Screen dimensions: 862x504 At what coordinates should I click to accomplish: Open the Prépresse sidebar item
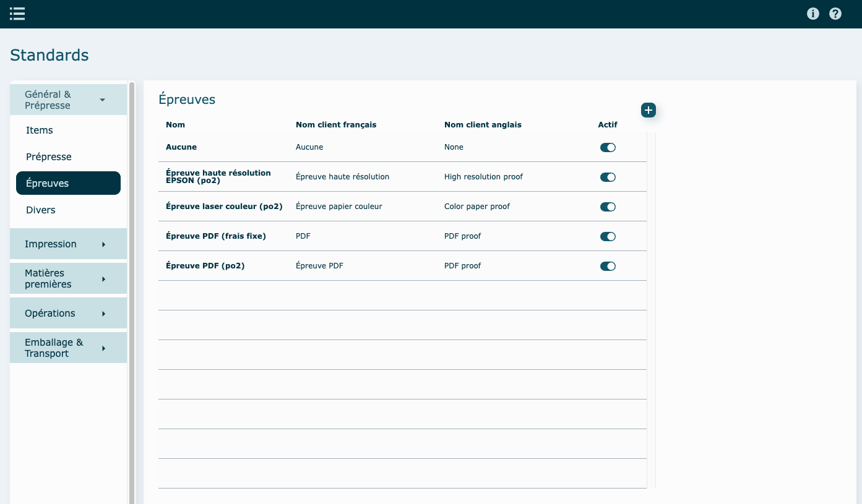(49, 157)
